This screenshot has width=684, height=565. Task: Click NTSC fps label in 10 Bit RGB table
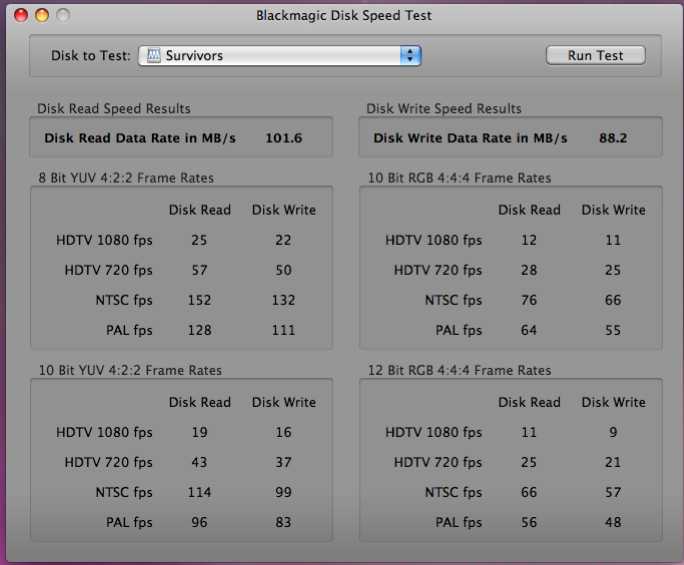pos(454,300)
